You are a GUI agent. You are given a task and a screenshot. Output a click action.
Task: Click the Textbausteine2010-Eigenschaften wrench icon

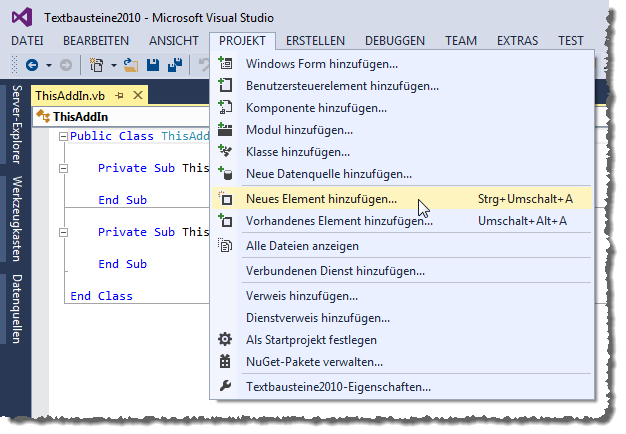click(x=225, y=386)
